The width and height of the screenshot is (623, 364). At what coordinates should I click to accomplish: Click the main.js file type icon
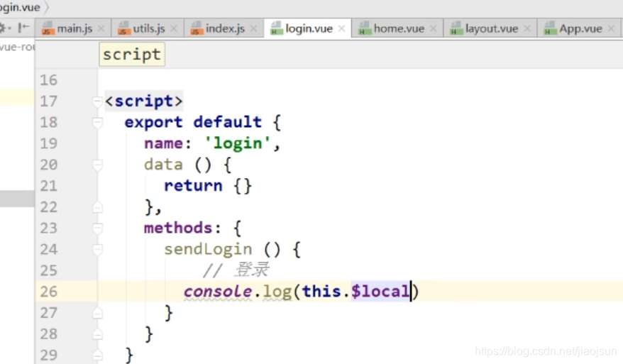point(48,28)
